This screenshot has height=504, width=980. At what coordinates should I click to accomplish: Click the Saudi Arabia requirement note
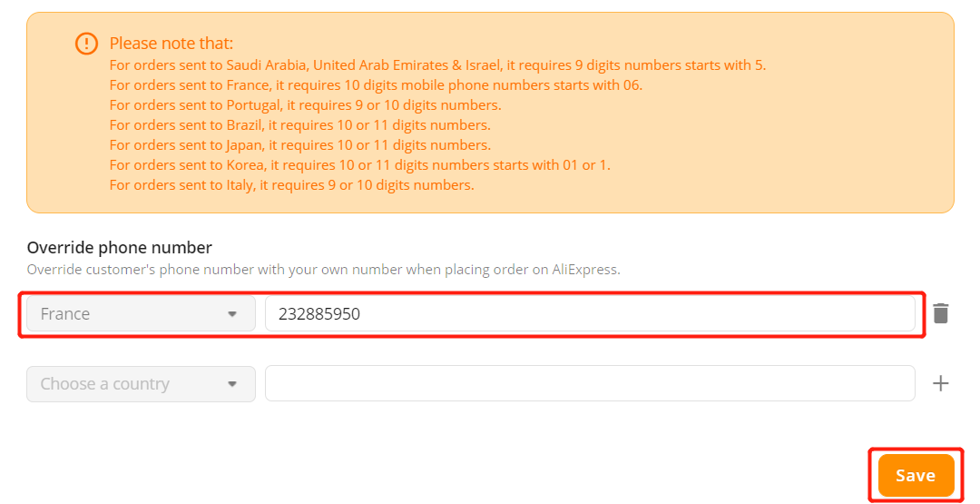tap(437, 65)
